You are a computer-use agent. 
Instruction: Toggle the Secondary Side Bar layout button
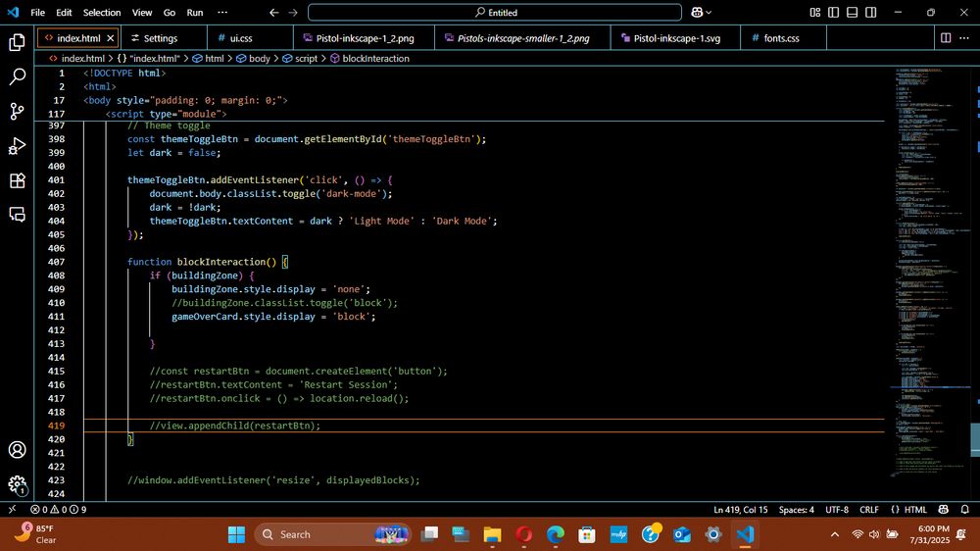point(871,13)
